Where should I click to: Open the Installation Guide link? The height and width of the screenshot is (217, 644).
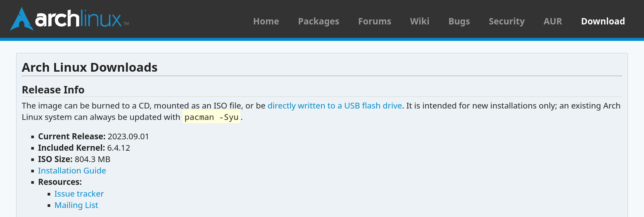click(x=72, y=171)
